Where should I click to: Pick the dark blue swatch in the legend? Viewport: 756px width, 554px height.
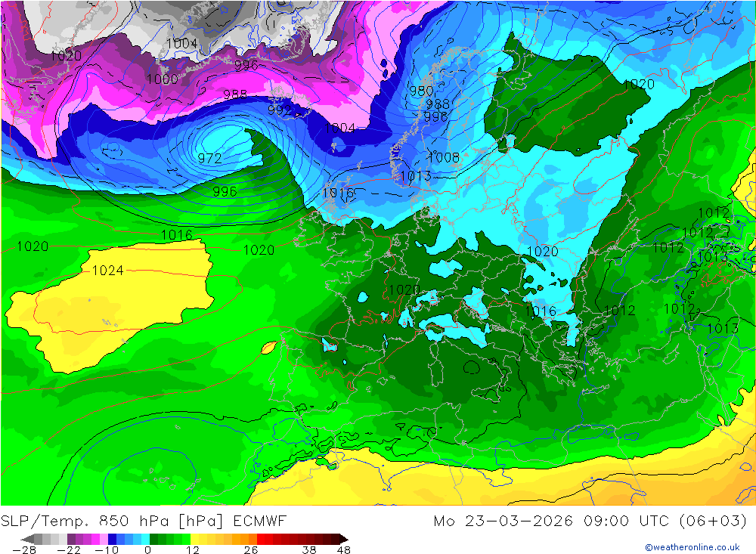pos(112,539)
